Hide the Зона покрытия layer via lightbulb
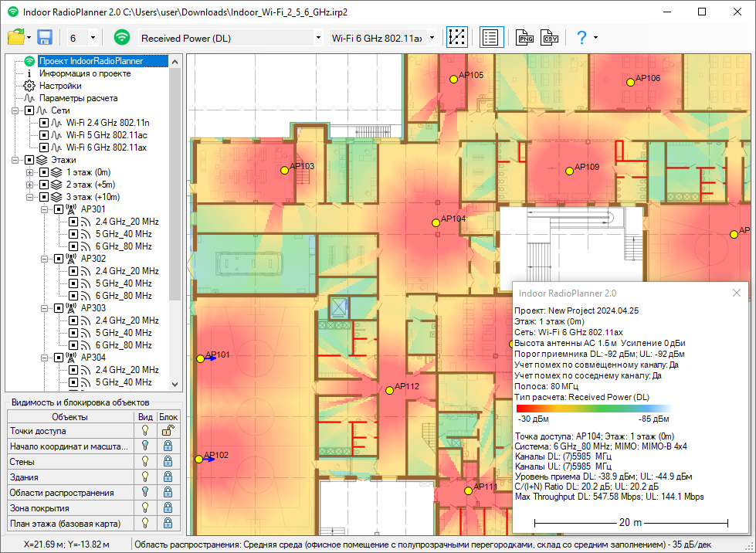 tap(144, 508)
